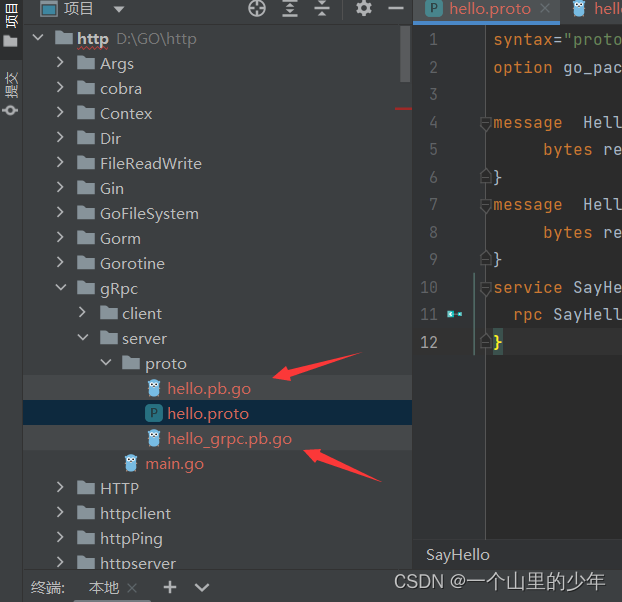Select the Gorm folder name
Screen dimensions: 622x602
click(120, 239)
